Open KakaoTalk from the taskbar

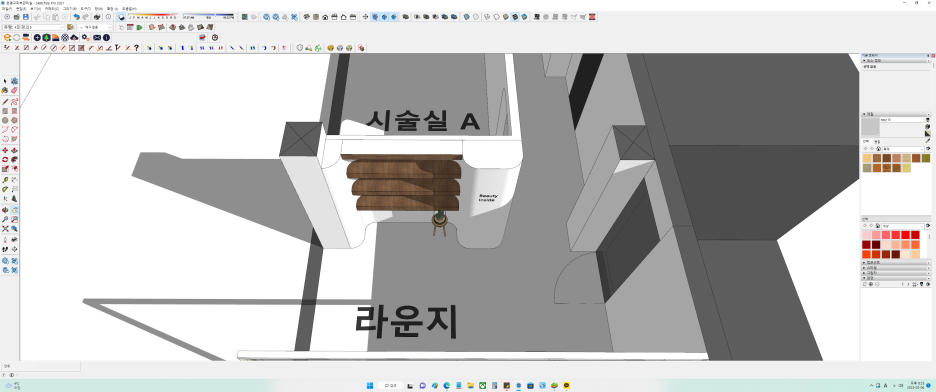(x=566, y=385)
